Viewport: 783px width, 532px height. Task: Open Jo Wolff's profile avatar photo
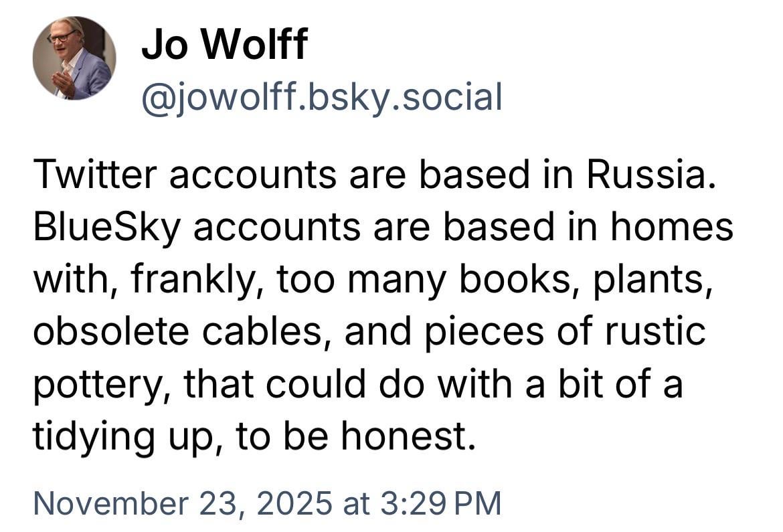74,58
